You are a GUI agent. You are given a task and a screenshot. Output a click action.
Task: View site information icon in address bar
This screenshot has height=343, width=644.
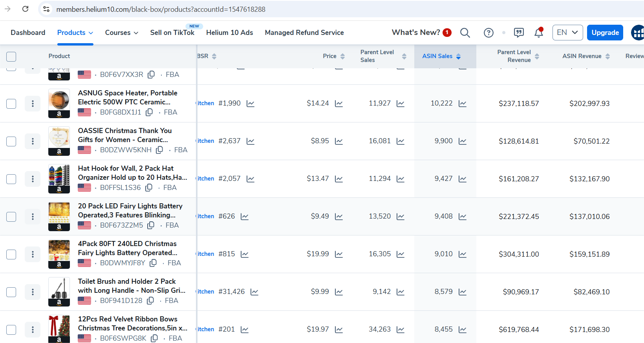(46, 9)
